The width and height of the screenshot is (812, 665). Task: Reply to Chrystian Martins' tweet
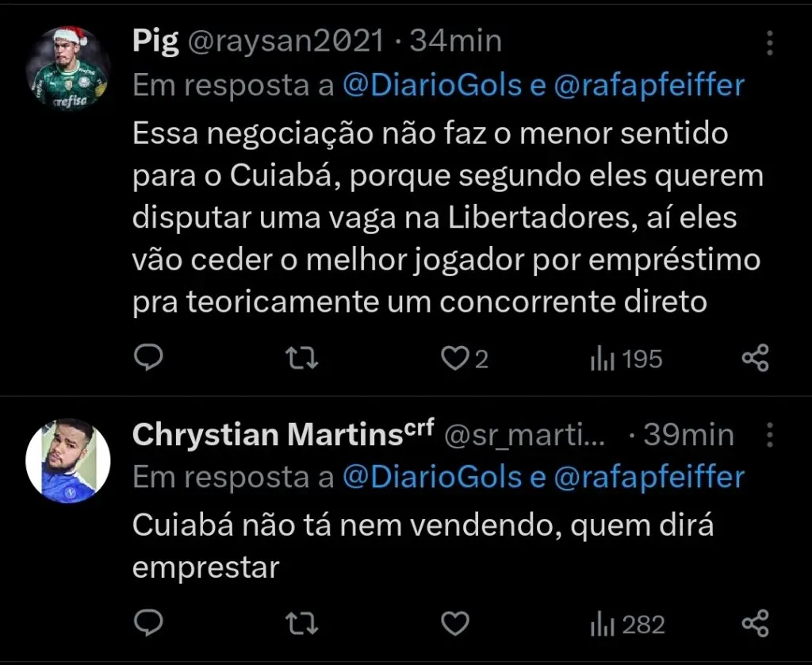pos(147,623)
